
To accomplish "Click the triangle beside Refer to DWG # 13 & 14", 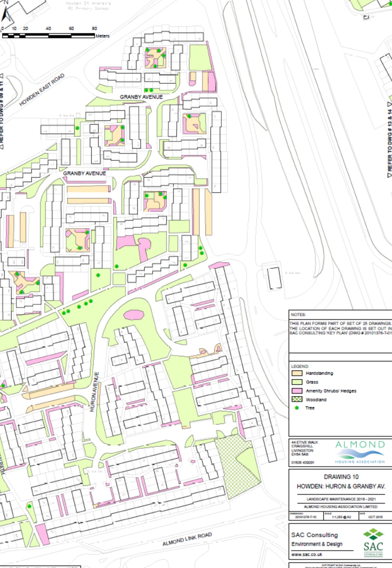I will pyautogui.click(x=389, y=104).
